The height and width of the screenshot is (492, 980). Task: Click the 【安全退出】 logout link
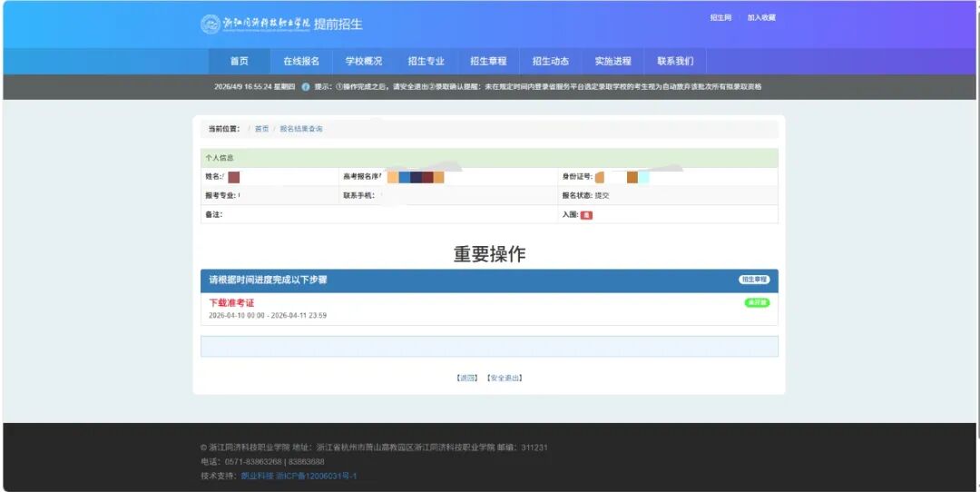505,378
